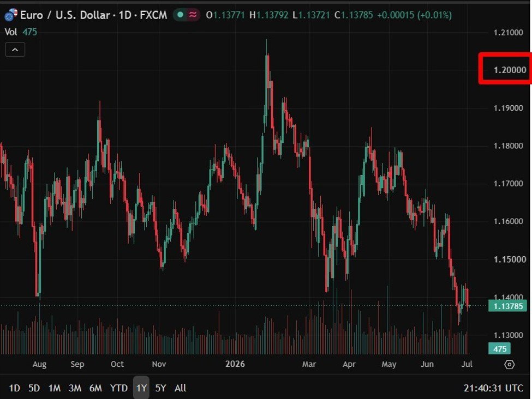Switch to 3M range
The width and height of the screenshot is (532, 399).
(75, 388)
